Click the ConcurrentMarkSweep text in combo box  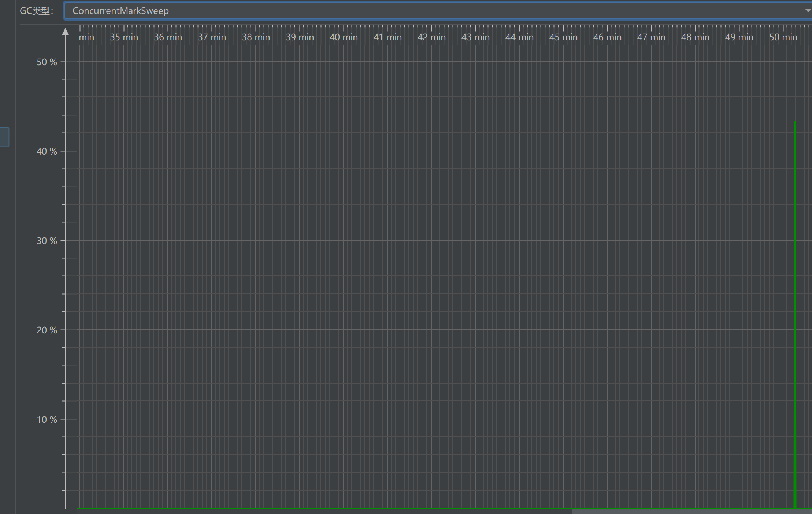click(120, 11)
